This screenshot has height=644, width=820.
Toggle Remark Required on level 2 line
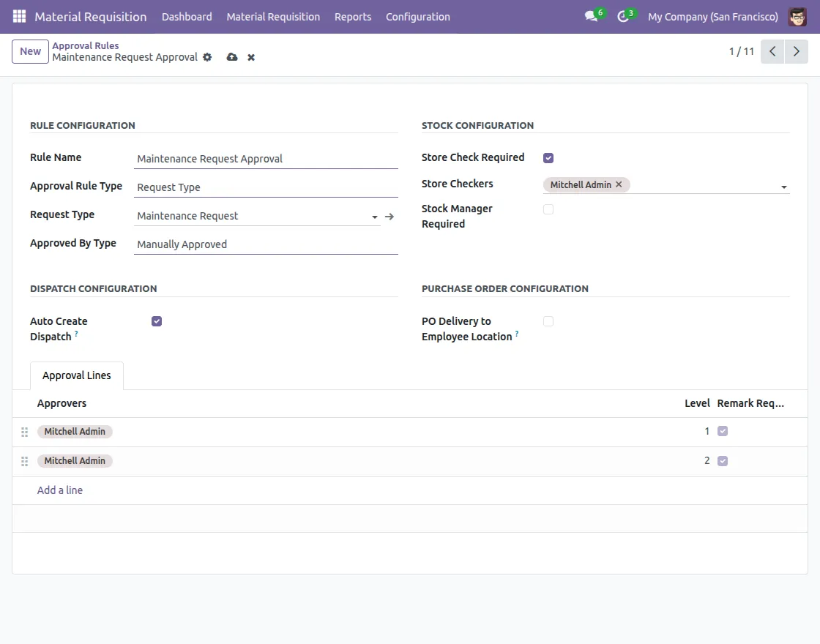(x=723, y=460)
